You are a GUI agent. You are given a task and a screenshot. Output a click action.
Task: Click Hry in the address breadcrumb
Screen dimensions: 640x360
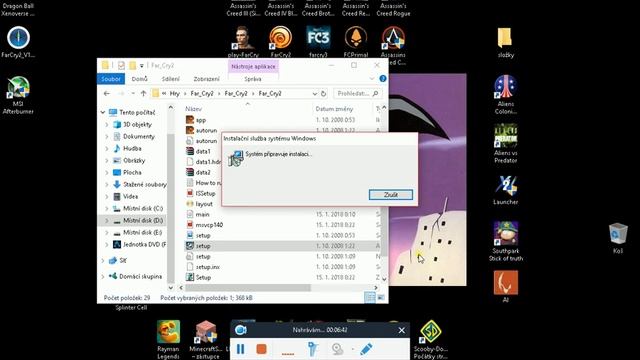pyautogui.click(x=175, y=93)
